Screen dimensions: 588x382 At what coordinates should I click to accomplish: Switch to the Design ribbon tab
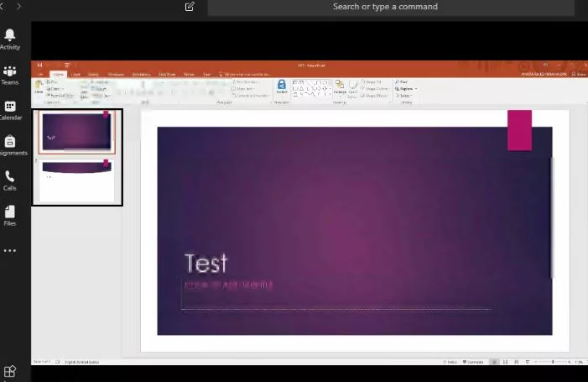(x=93, y=74)
